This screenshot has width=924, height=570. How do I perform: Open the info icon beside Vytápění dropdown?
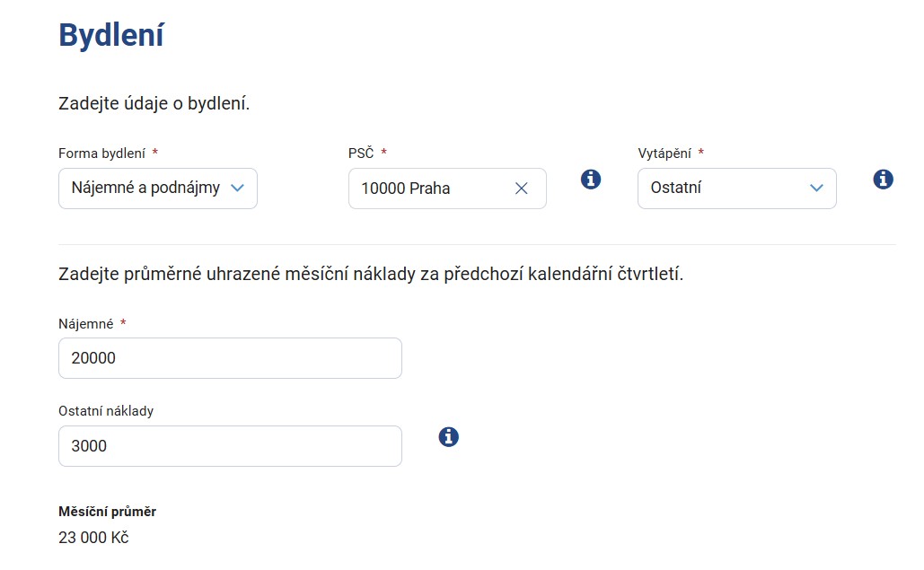(x=883, y=179)
